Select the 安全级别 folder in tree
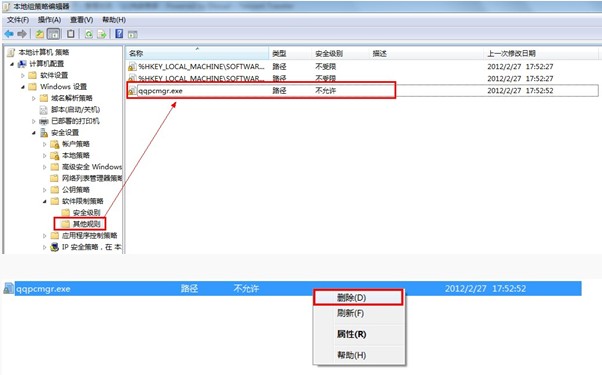602x375 pixels. coord(81,212)
